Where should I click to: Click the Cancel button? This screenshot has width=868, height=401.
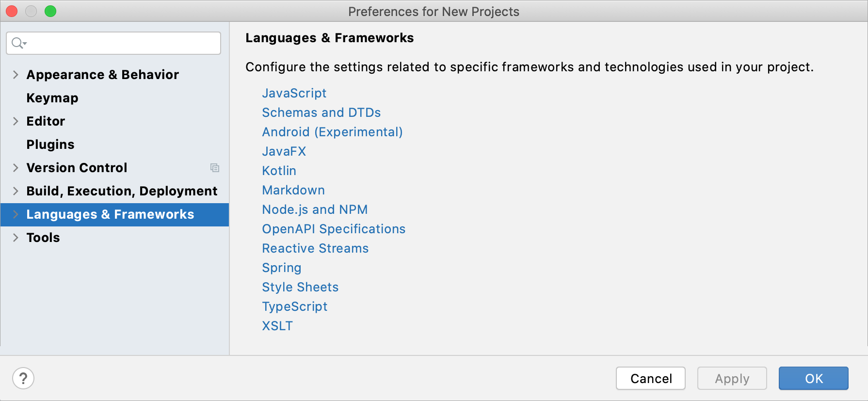tap(650, 378)
